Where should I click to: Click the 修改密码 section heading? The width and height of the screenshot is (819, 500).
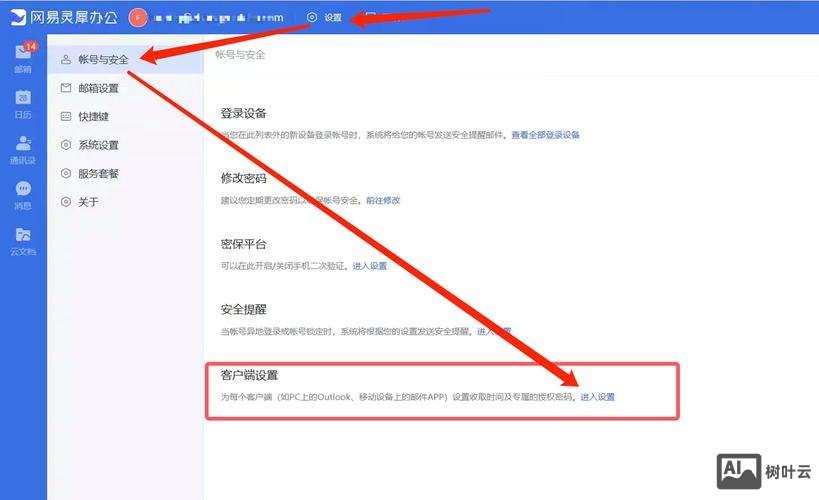pyautogui.click(x=243, y=179)
